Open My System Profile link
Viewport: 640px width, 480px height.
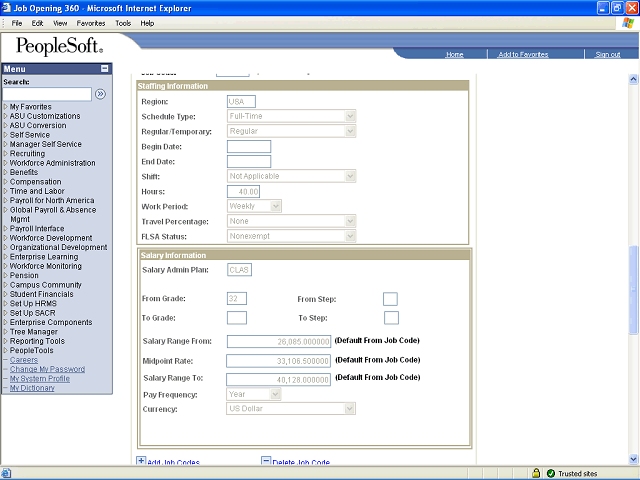click(x=40, y=378)
